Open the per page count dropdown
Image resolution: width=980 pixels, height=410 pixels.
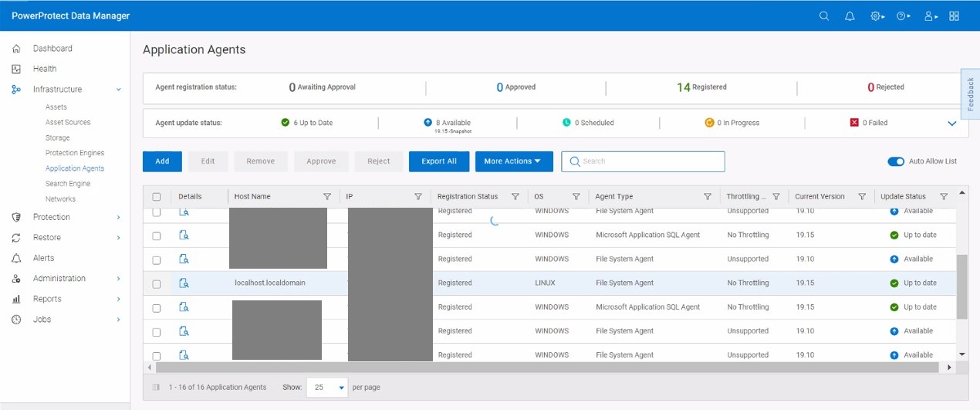pos(327,388)
